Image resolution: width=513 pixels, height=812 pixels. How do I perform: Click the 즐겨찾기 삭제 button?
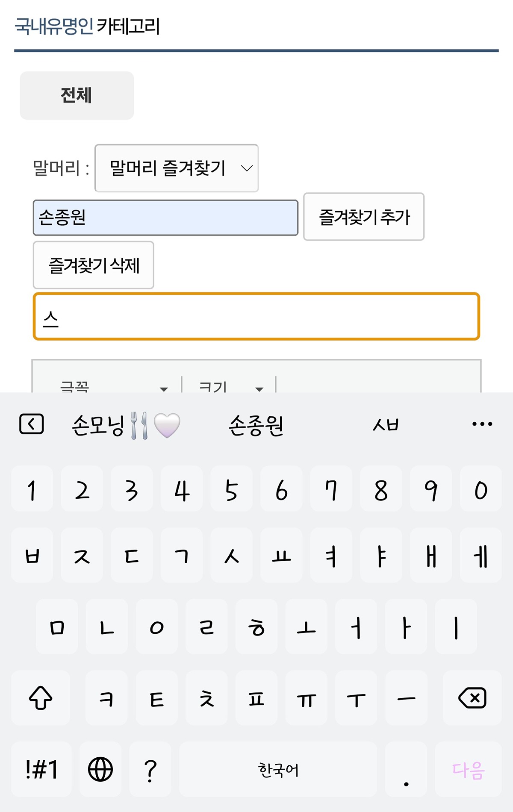pos(94,265)
